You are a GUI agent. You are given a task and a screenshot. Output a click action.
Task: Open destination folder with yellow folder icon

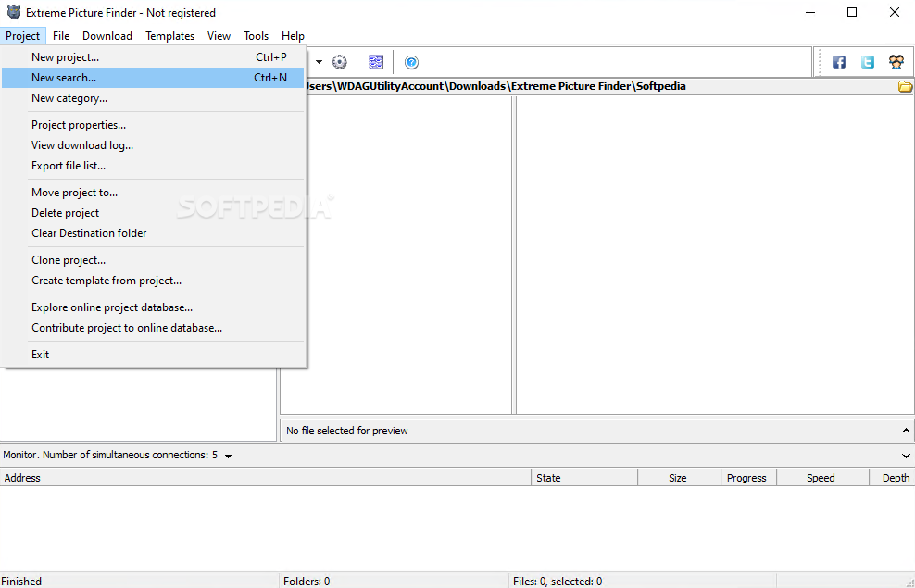[905, 87]
